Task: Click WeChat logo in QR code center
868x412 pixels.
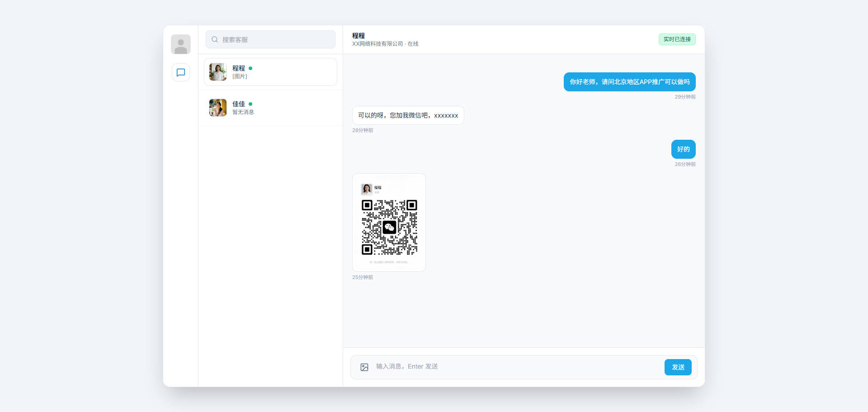Action: click(x=389, y=227)
